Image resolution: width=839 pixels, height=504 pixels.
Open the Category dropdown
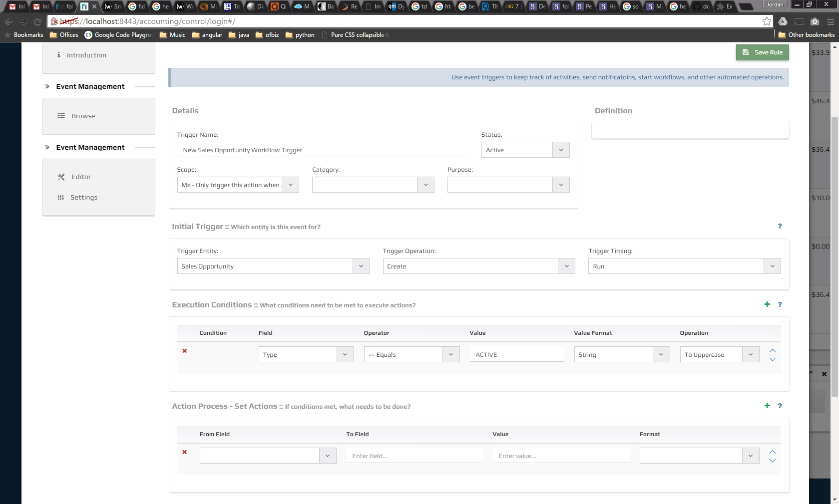pos(373,185)
